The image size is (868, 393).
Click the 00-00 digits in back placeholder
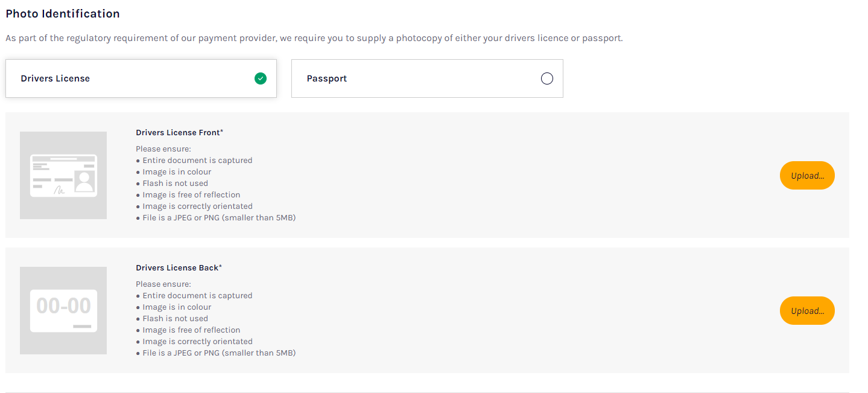click(x=63, y=306)
